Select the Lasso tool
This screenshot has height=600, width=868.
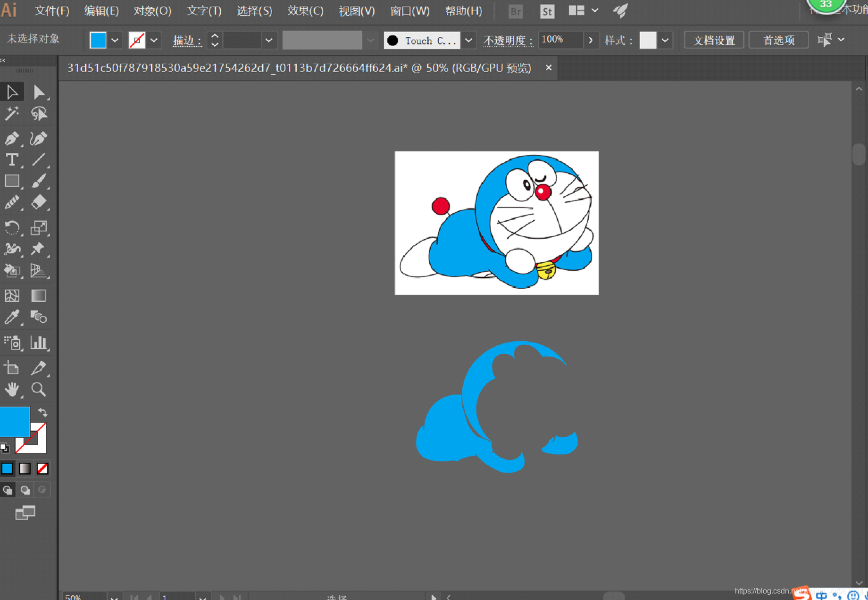[x=39, y=113]
